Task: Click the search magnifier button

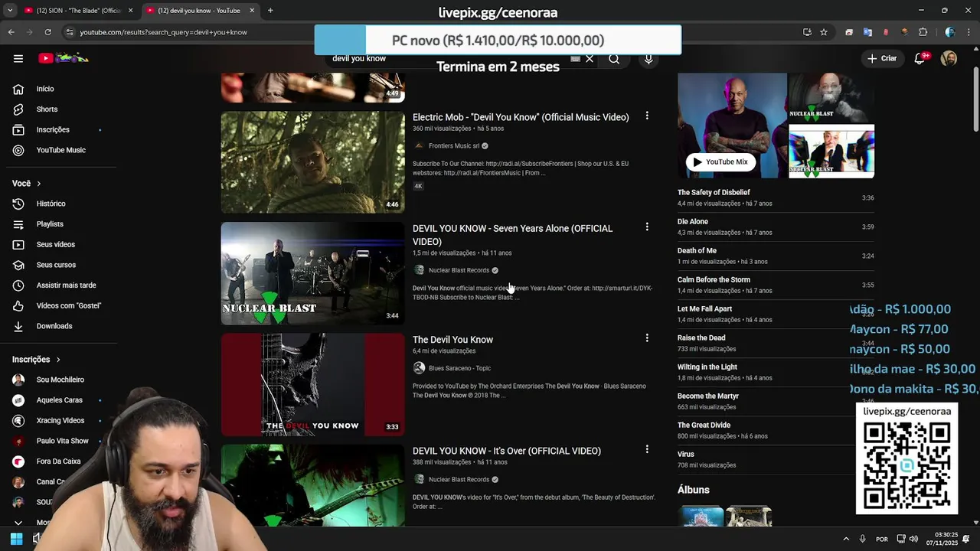Action: click(x=614, y=59)
